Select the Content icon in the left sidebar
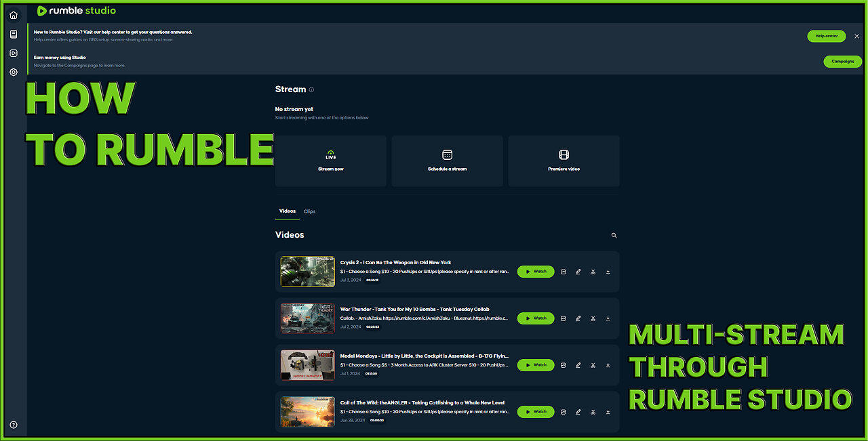 [x=13, y=33]
